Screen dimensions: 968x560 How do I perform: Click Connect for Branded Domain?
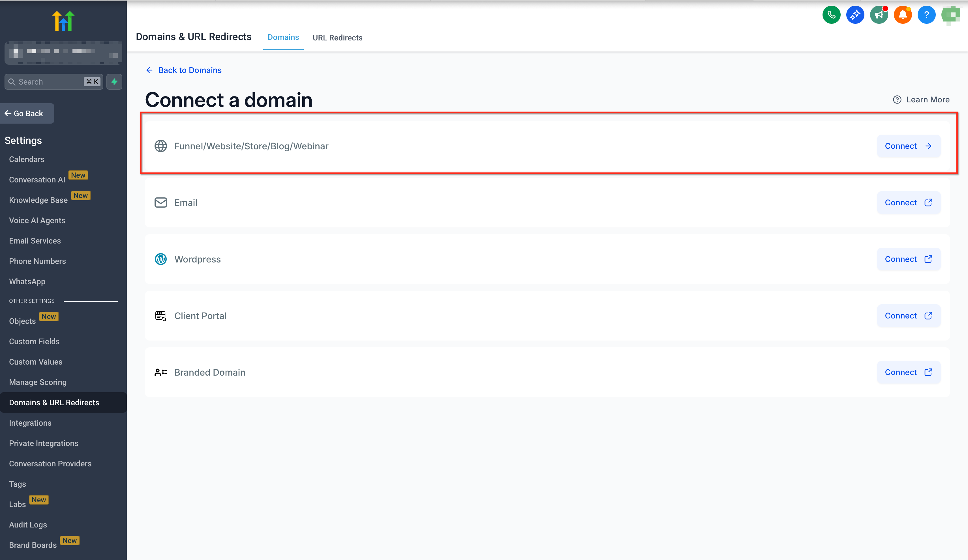(x=908, y=372)
